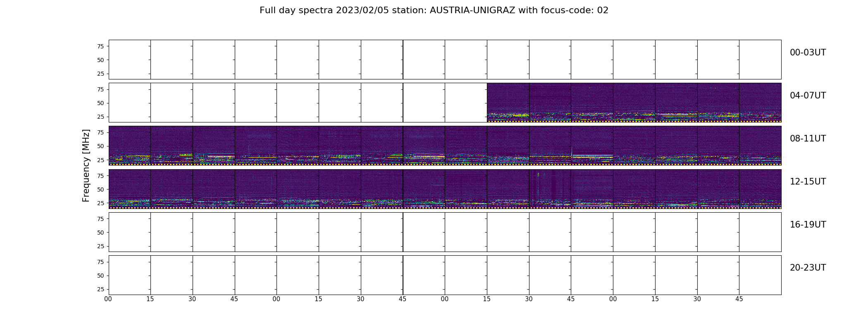The height and width of the screenshot is (331, 868).
Task: Click the 75 tick of the top row
Action: point(100,46)
